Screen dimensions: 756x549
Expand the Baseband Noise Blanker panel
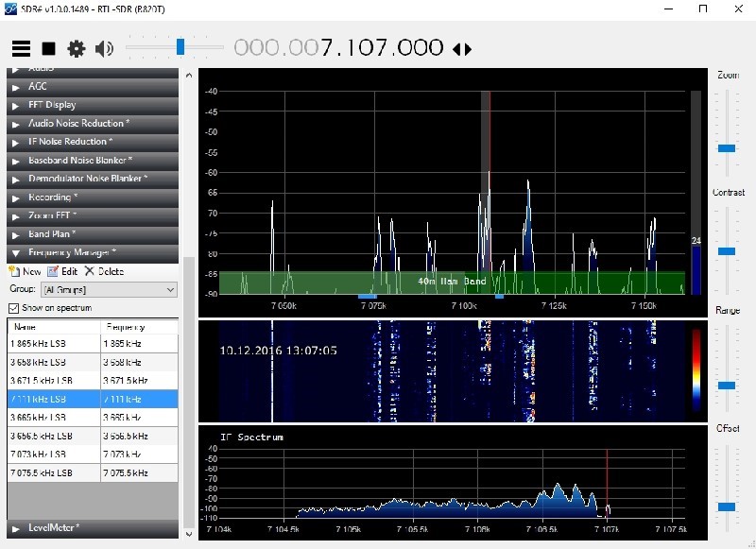tap(93, 160)
